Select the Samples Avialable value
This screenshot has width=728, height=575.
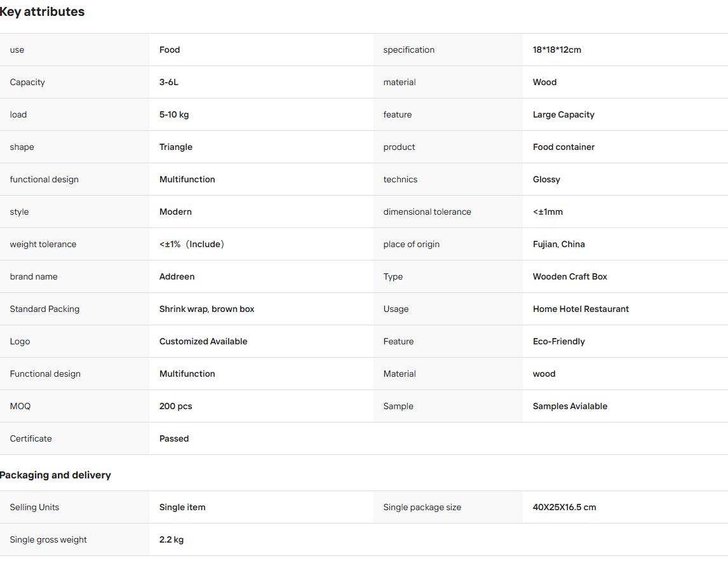[x=570, y=406]
